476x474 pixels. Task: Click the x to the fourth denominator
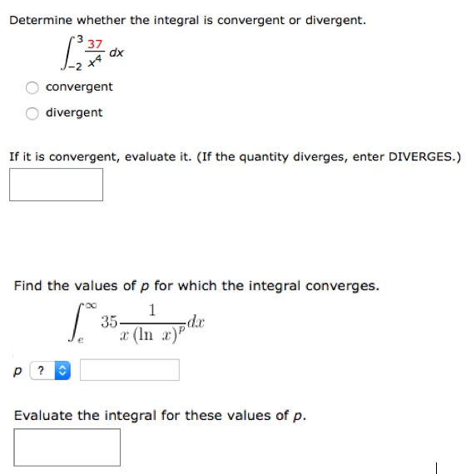pos(94,62)
